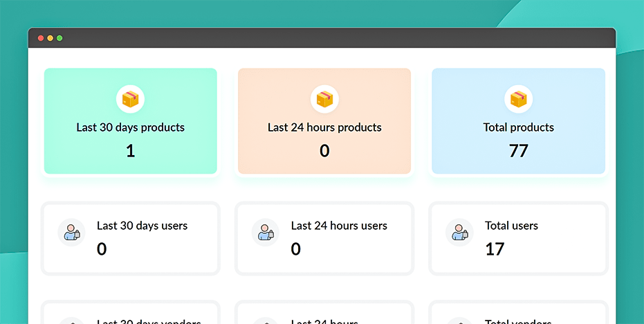
Task: Click the value 0 under Last 30 days users
Action: 102,249
